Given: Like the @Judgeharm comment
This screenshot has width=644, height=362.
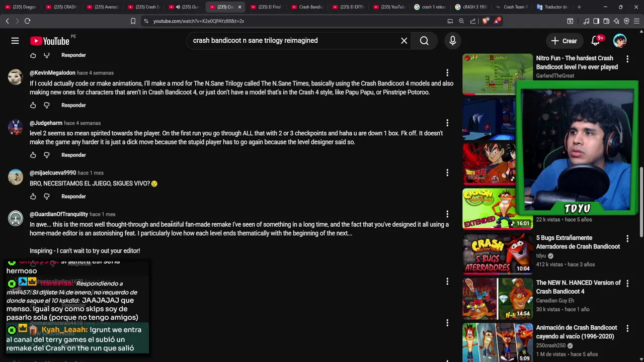Looking at the screenshot, I should pos(33,155).
